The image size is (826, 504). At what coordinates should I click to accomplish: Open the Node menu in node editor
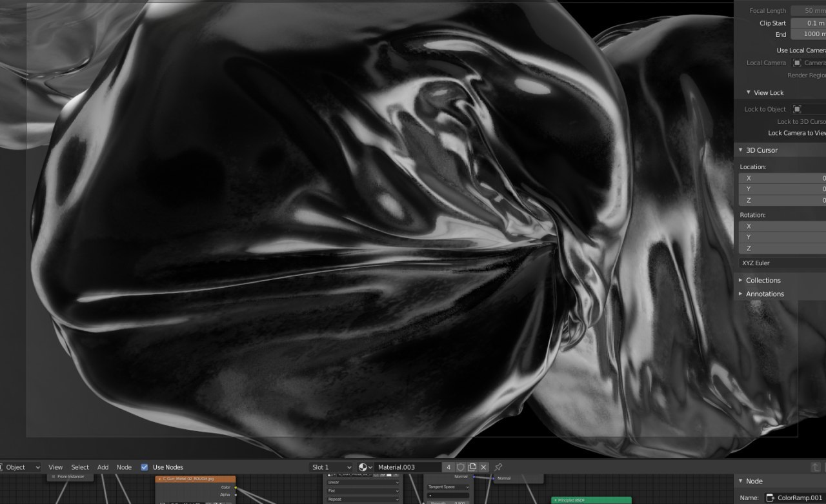point(124,467)
